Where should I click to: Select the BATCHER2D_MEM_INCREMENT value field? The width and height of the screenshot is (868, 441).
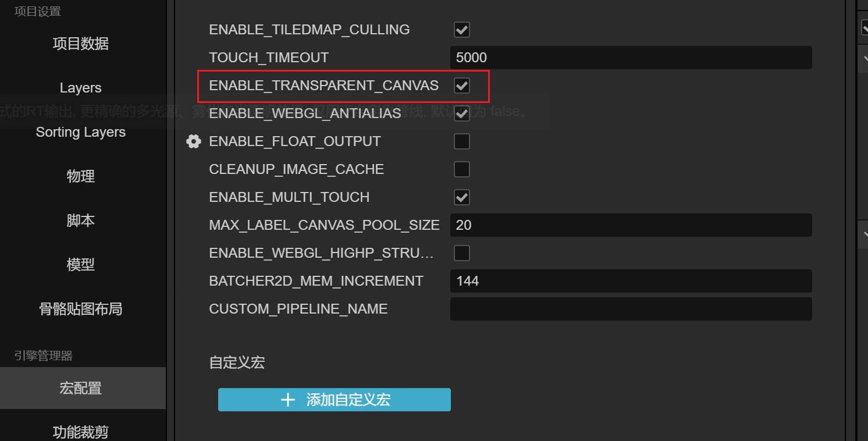[631, 281]
